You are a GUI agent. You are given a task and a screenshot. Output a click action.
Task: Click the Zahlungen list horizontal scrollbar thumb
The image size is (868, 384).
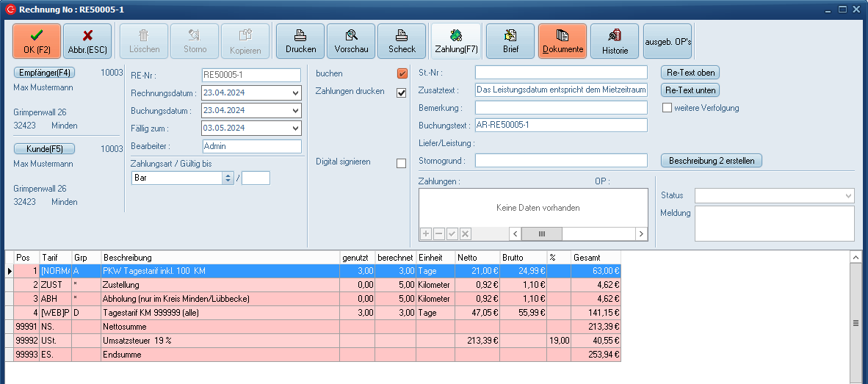tap(542, 233)
